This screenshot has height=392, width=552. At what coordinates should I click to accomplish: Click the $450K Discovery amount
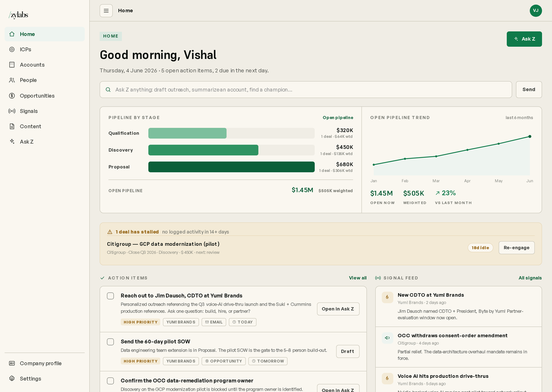coord(345,147)
